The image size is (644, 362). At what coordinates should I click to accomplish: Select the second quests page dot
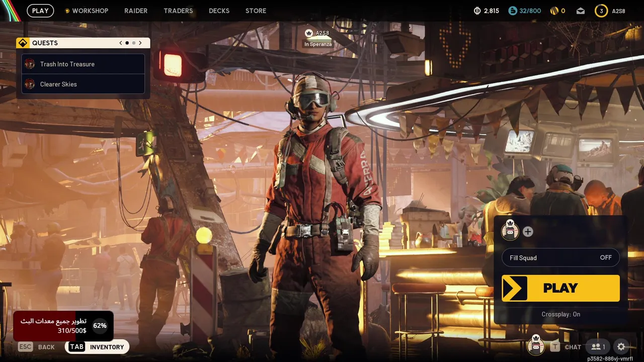pyautogui.click(x=133, y=43)
